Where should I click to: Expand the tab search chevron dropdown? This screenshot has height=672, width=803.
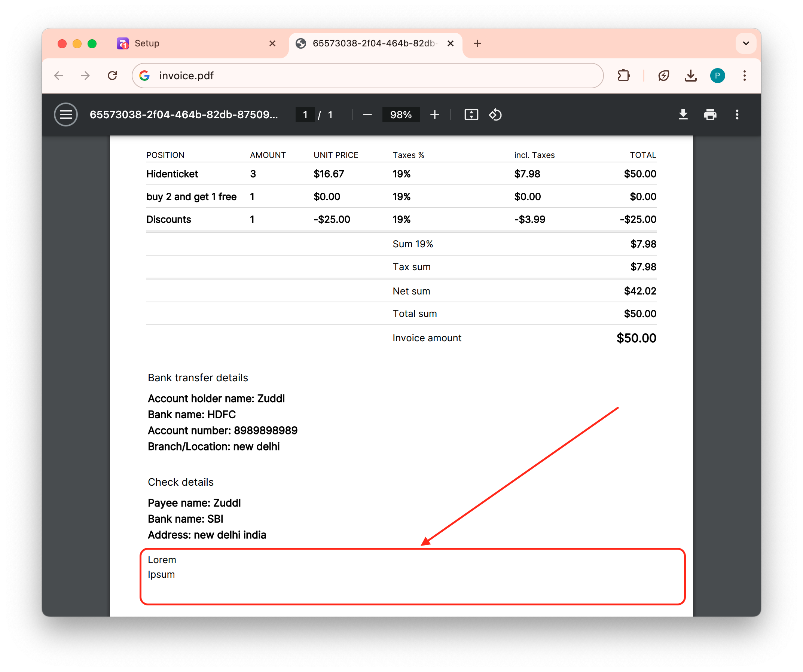[746, 43]
